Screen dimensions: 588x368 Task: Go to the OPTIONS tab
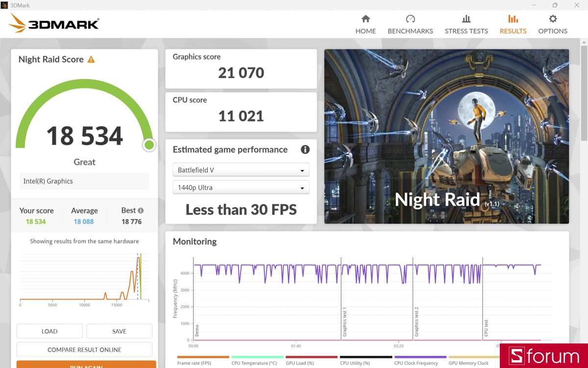(553, 24)
